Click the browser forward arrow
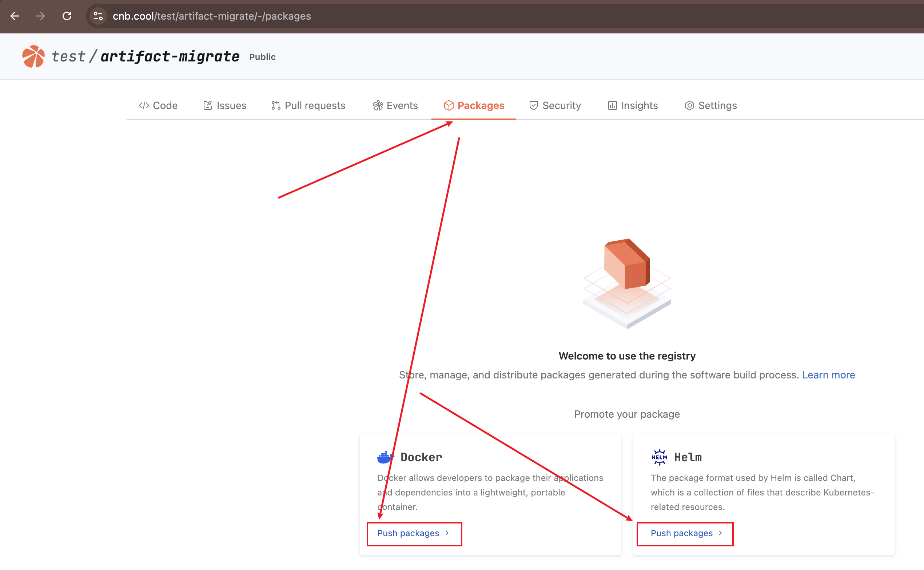 [41, 16]
